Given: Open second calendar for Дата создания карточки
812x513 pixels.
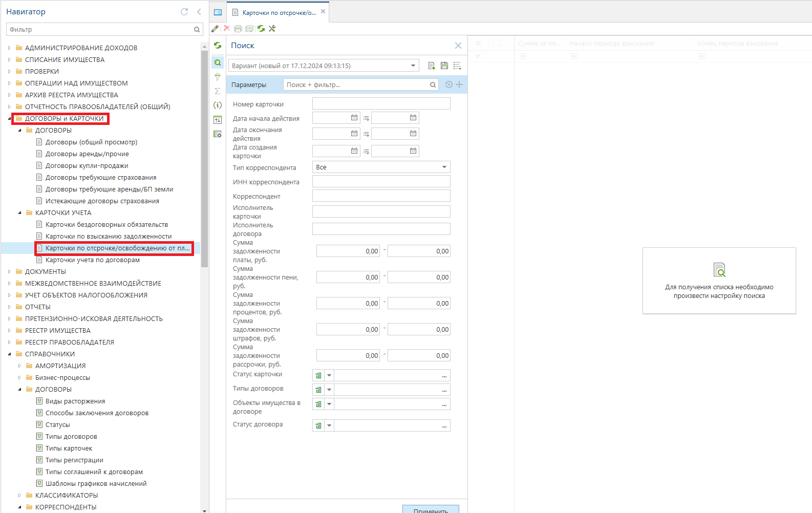Looking at the screenshot, I should click(x=413, y=151).
